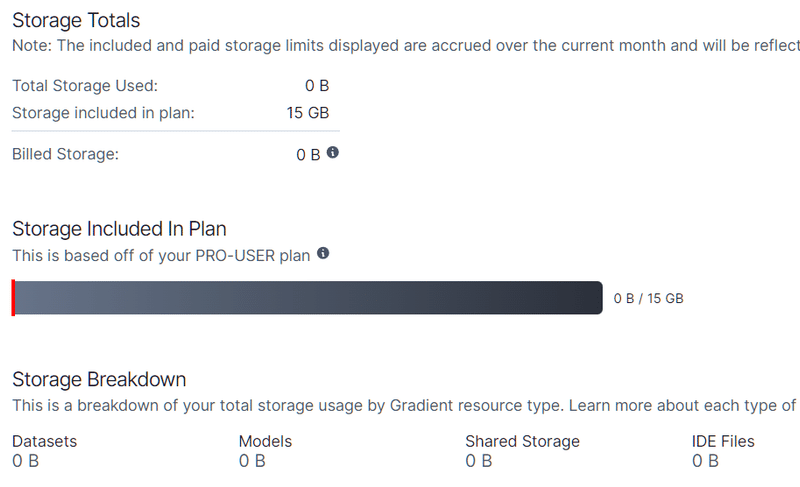Image resolution: width=800 pixels, height=487 pixels.
Task: Click the info icon beside Billed Storage
Action: [333, 153]
